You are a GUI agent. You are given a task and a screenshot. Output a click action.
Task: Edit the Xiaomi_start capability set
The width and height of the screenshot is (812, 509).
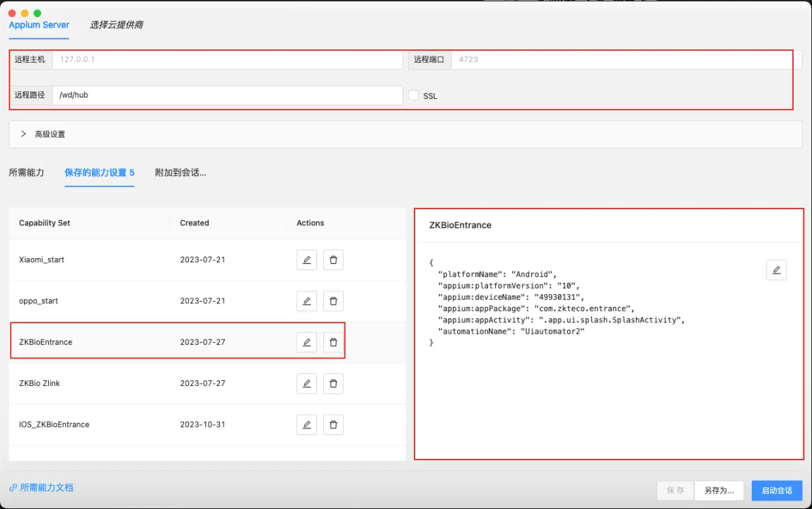[306, 260]
